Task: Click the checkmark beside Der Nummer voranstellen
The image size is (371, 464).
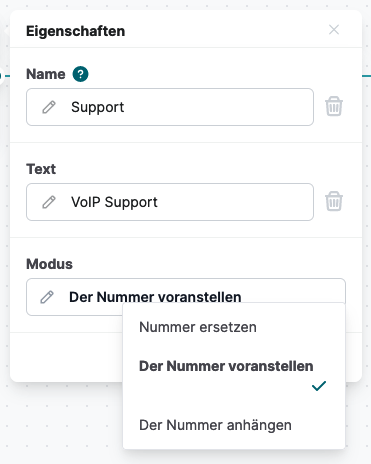Action: point(319,386)
